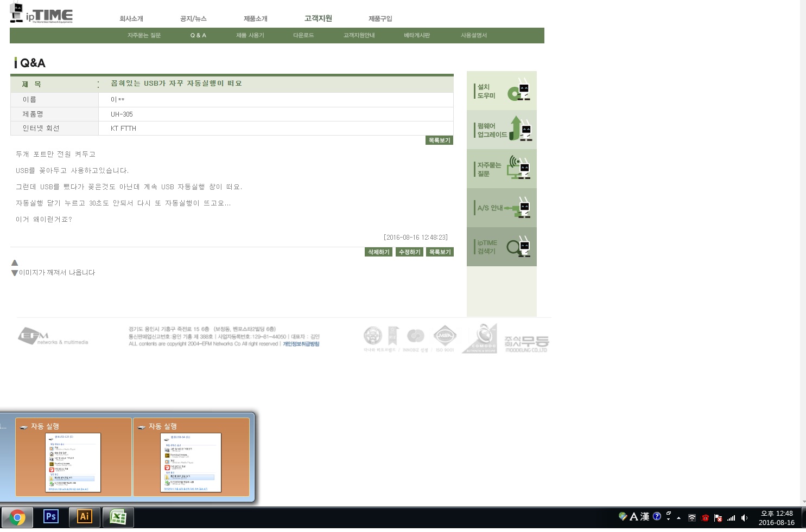
Task: Open ipTIME 검색기 sidebar banner
Action: [x=502, y=247]
